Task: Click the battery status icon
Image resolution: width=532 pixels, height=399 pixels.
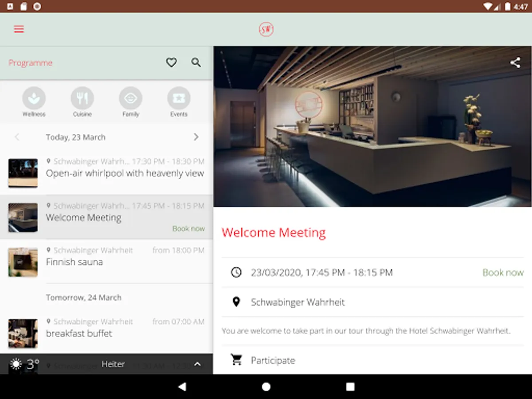Action: click(x=509, y=6)
